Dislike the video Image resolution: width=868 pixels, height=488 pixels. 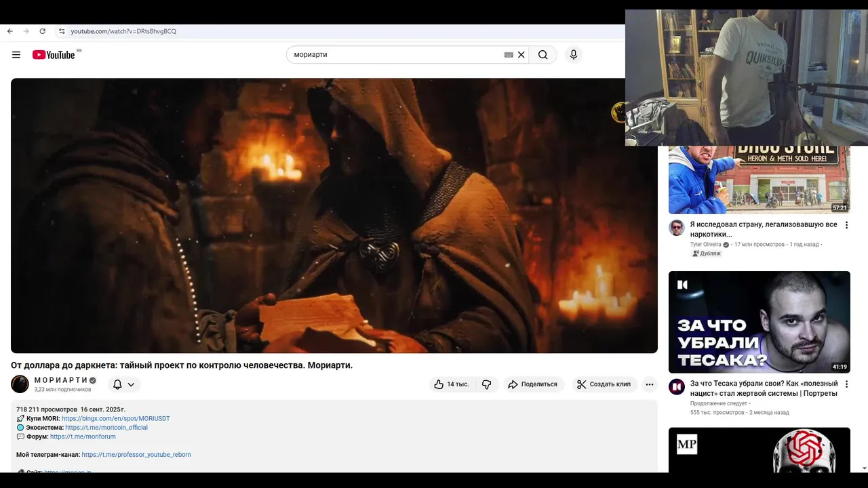click(487, 384)
